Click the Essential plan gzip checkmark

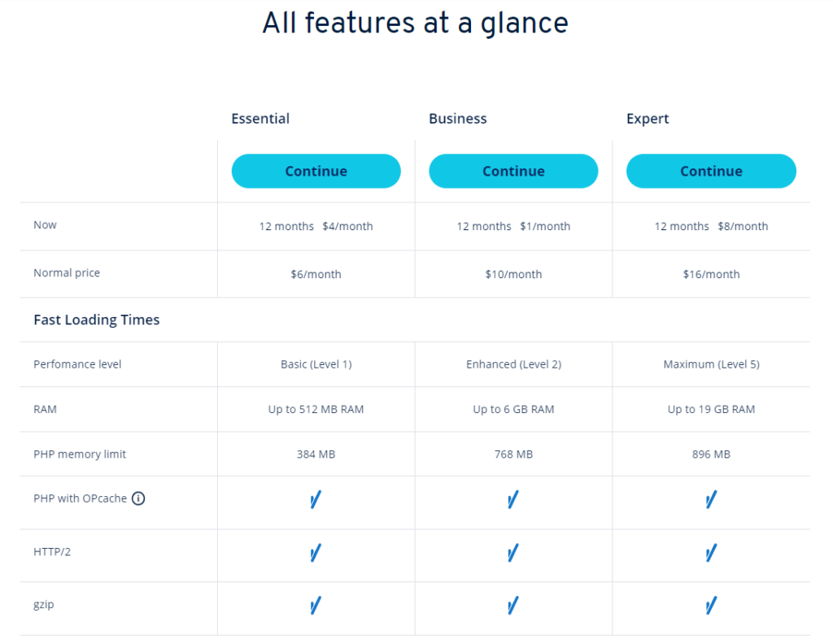pos(316,605)
